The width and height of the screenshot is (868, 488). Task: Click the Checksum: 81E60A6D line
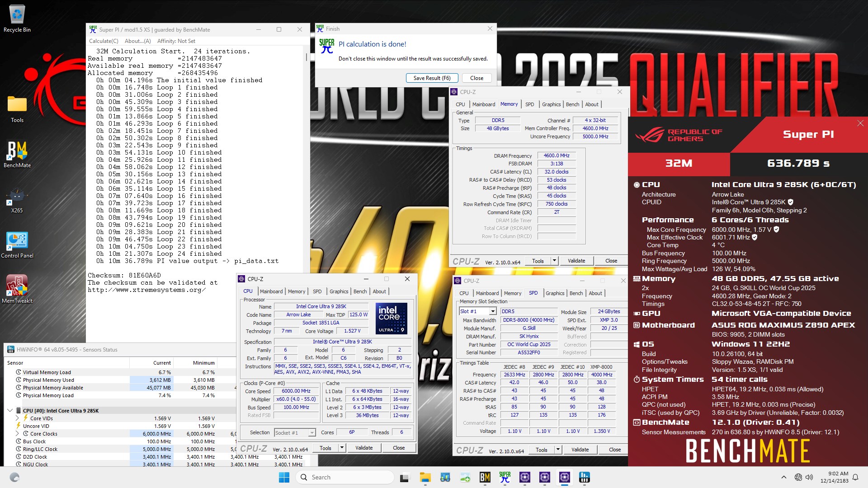point(124,275)
